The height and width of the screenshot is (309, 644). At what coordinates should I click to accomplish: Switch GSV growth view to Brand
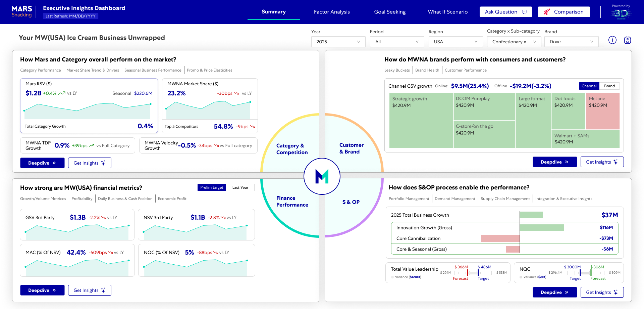tap(609, 86)
